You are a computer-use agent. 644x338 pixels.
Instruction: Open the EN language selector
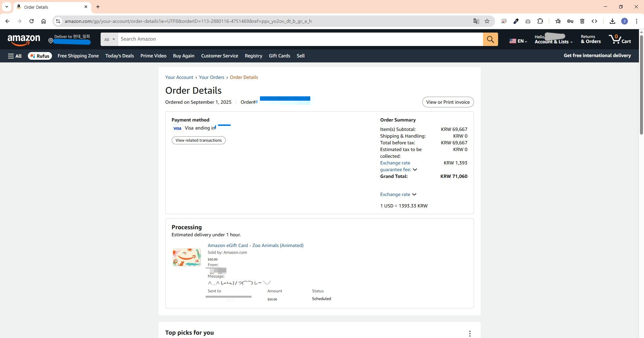(518, 41)
